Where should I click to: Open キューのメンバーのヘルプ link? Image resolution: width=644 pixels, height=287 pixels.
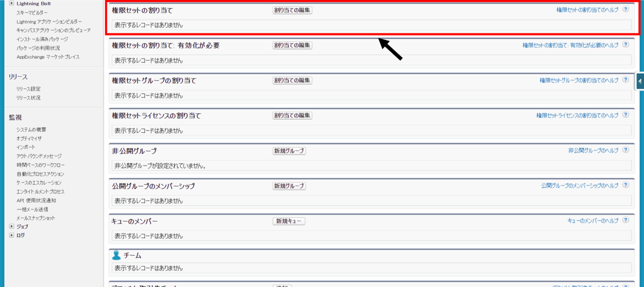593,221
